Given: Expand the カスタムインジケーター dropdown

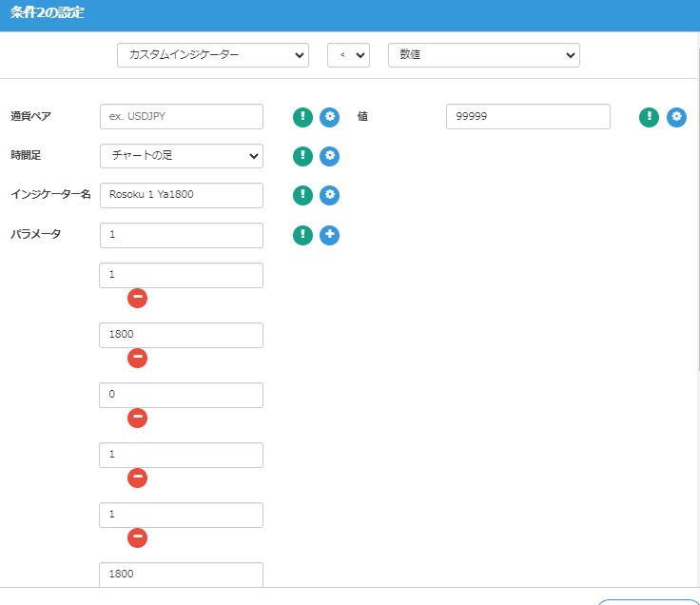Looking at the screenshot, I should (212, 55).
